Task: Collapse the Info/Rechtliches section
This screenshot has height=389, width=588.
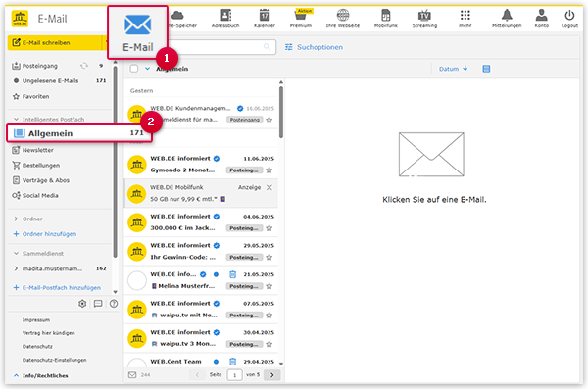Action: click(x=16, y=375)
